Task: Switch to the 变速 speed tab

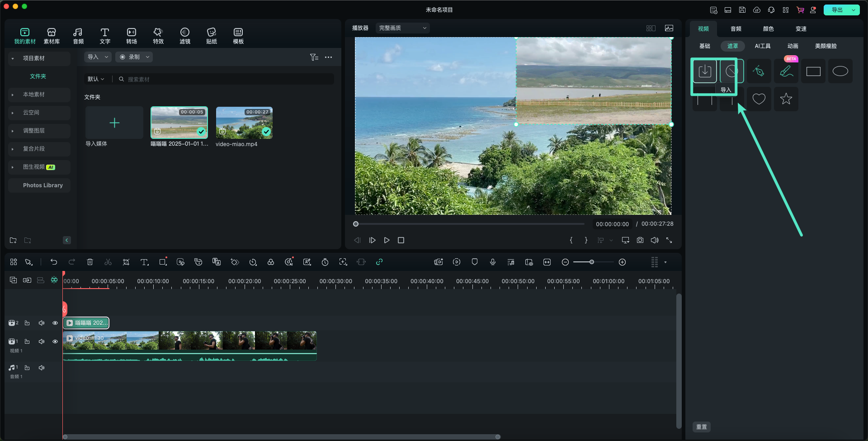Action: (x=801, y=29)
